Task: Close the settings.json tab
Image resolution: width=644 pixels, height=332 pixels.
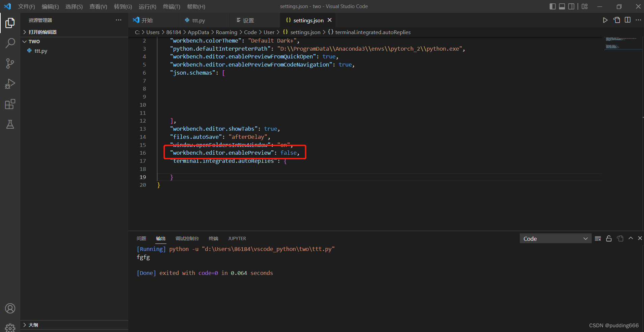Action: (330, 20)
